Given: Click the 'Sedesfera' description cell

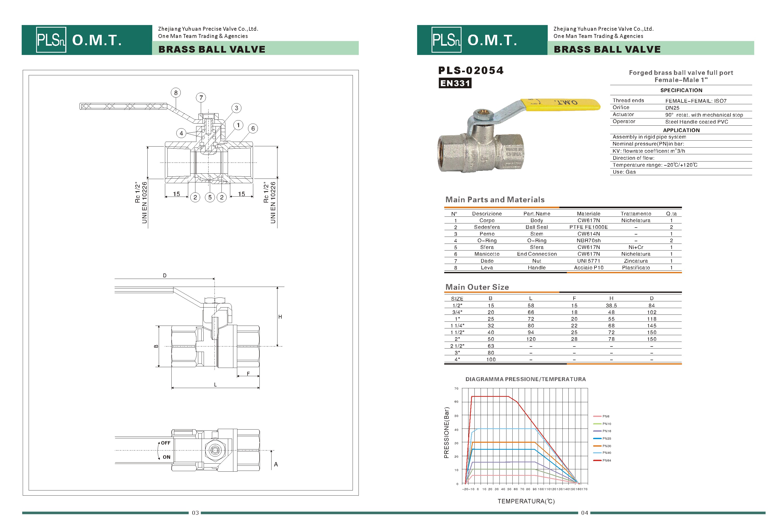Looking at the screenshot, I should point(487,227).
